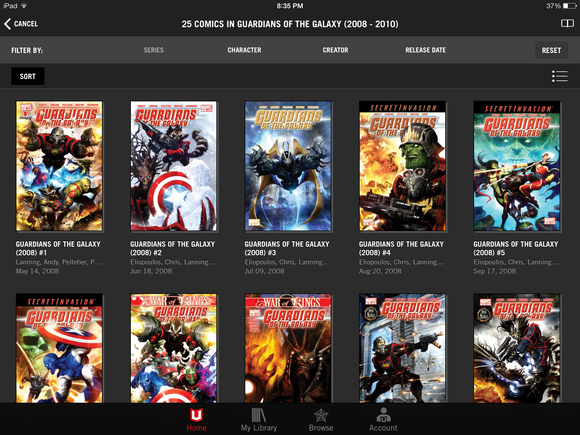
Task: Tap date "Sep 17, 2008"
Action: (x=495, y=271)
